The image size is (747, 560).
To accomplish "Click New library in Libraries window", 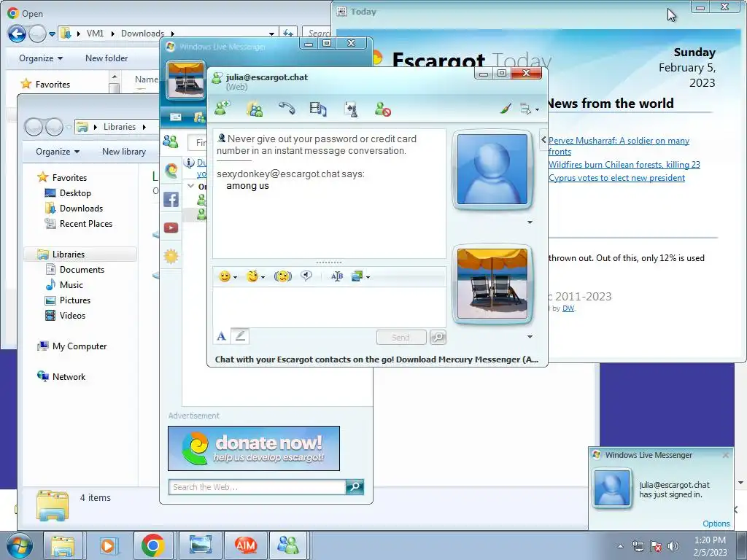I will click(x=124, y=152).
